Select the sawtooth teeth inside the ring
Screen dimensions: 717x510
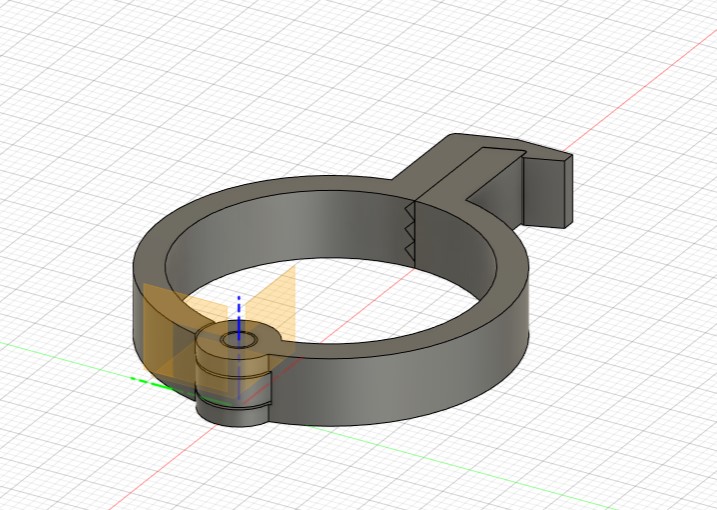coord(410,231)
